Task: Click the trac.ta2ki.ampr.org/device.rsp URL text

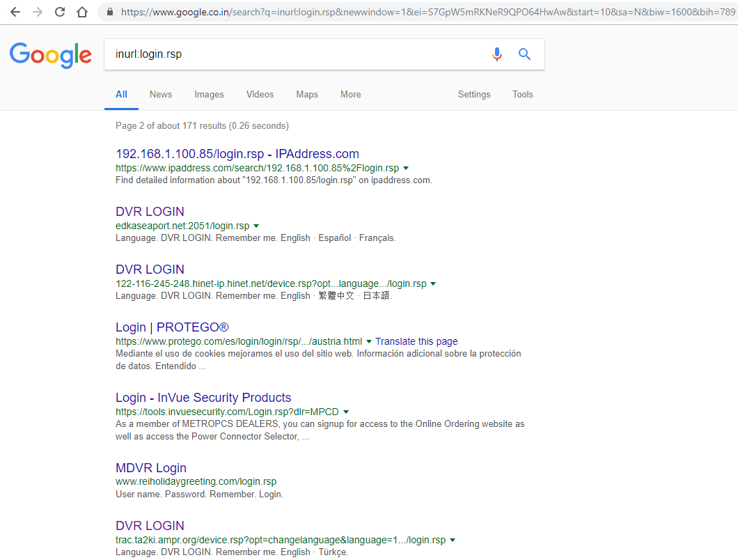Action: [281, 540]
